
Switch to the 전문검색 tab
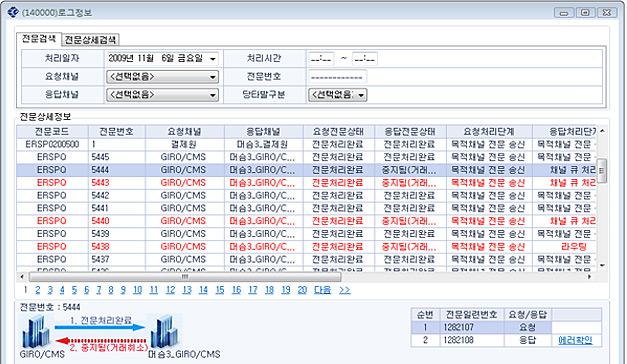[39, 39]
